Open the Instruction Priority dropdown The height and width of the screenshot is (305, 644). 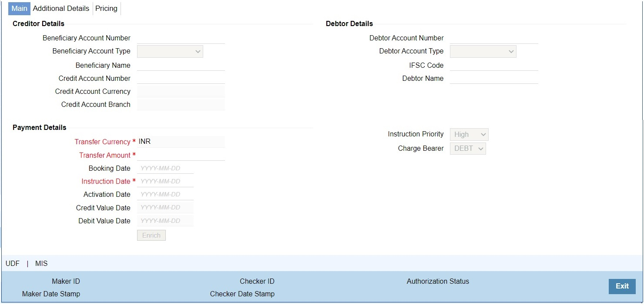(469, 134)
